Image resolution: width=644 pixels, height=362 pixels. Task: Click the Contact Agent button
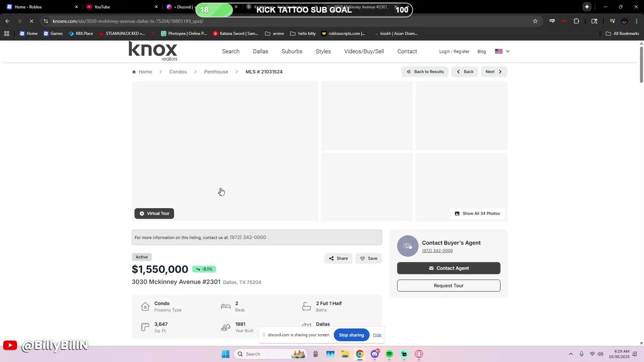click(x=449, y=268)
